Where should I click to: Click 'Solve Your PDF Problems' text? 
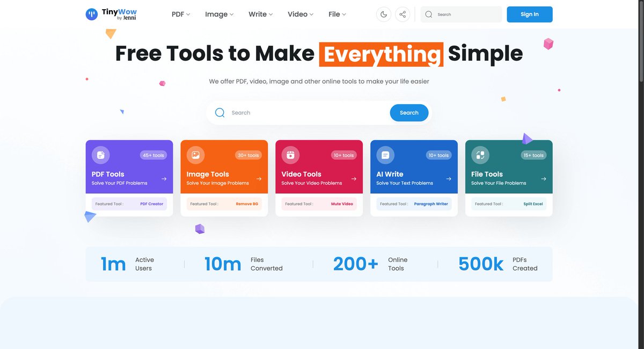coord(120,183)
